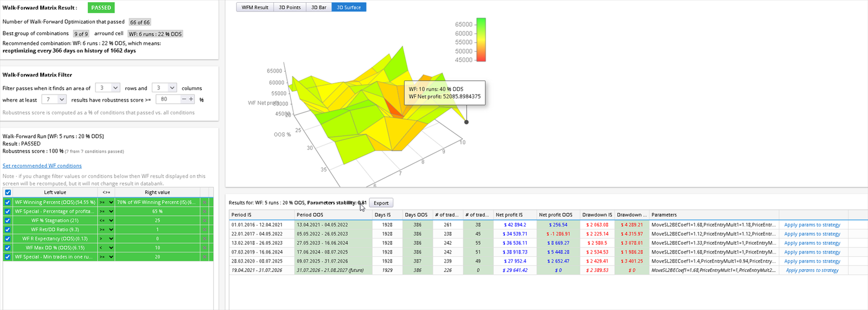Sort by the Net profit OOS column header

558,215
